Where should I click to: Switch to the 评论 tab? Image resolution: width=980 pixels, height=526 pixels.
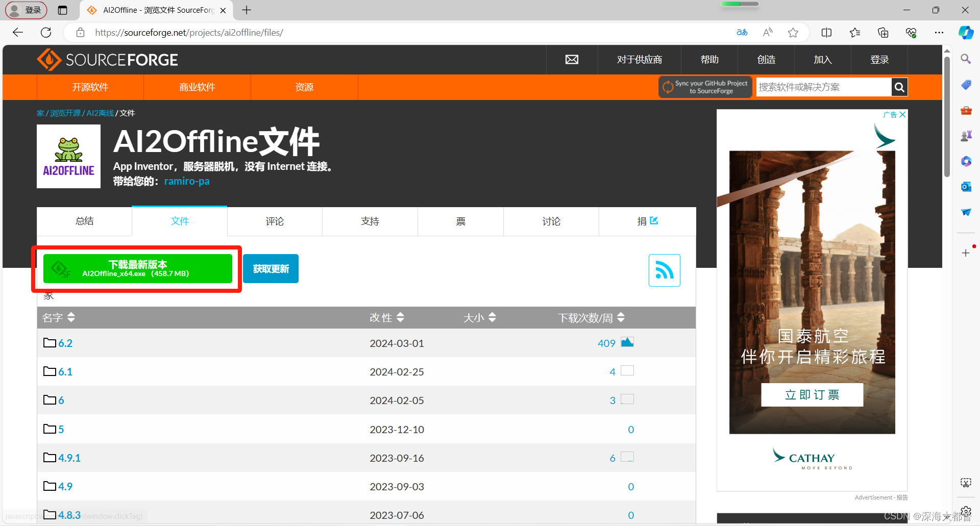(275, 221)
